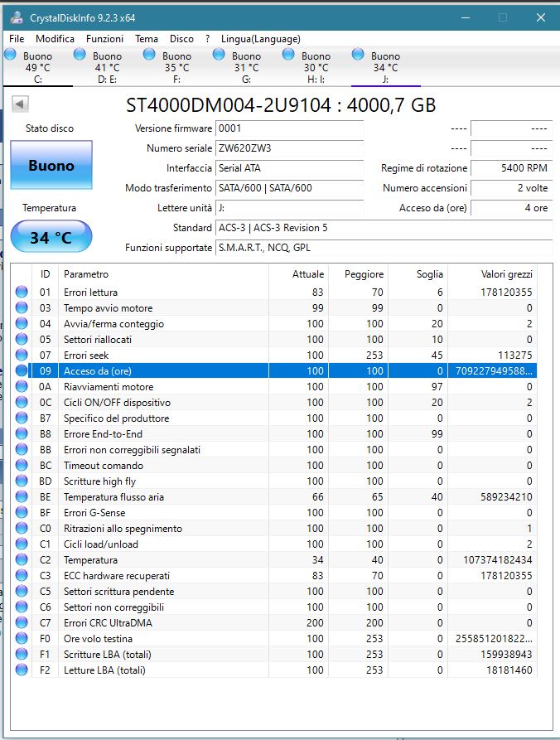This screenshot has height=740, width=560.
Task: Click the CrystalDiskInfo title bar icon
Action: pyautogui.click(x=17, y=18)
